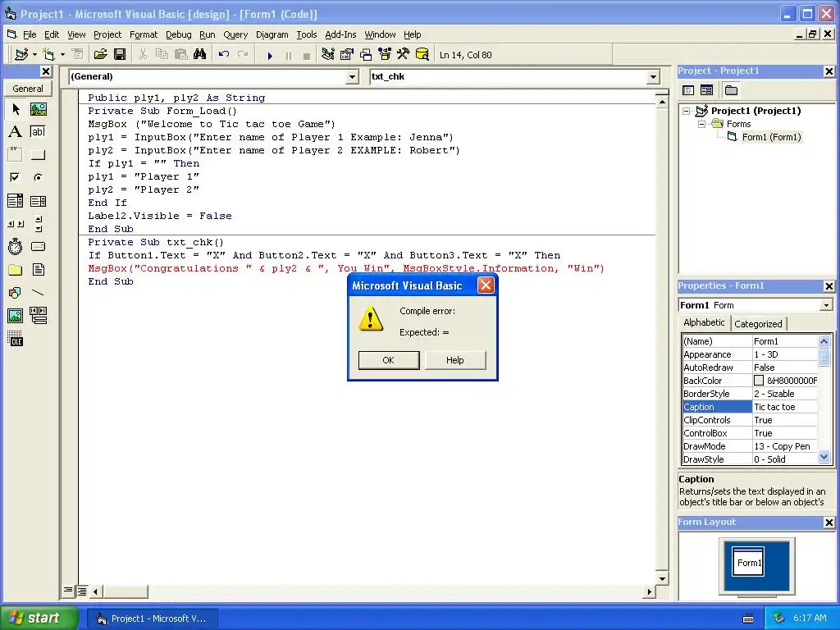The image size is (840, 630).
Task: Click Help in the compile error dialog
Action: click(454, 360)
